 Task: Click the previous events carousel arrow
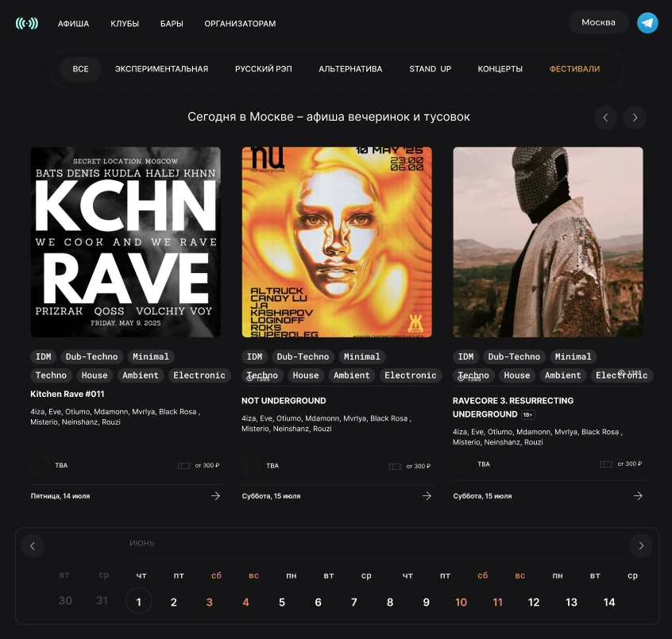click(605, 117)
